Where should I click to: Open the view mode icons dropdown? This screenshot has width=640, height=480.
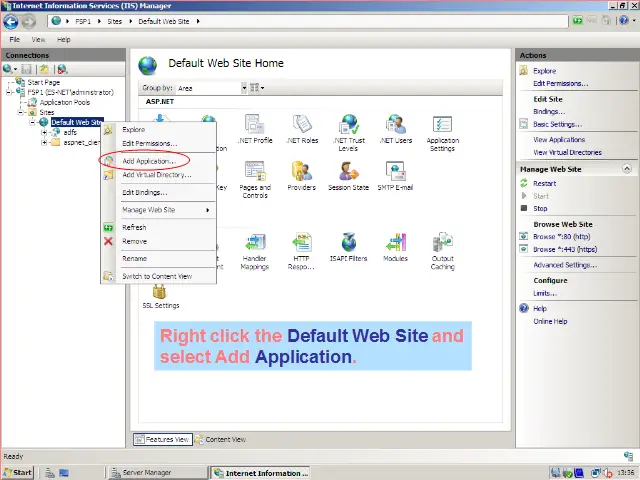coord(257,88)
